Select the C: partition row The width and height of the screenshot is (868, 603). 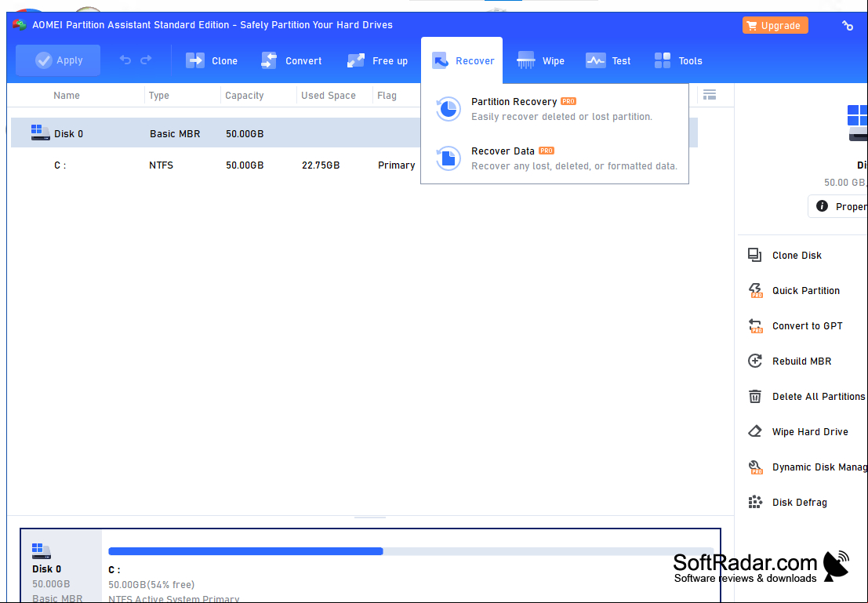354,165
